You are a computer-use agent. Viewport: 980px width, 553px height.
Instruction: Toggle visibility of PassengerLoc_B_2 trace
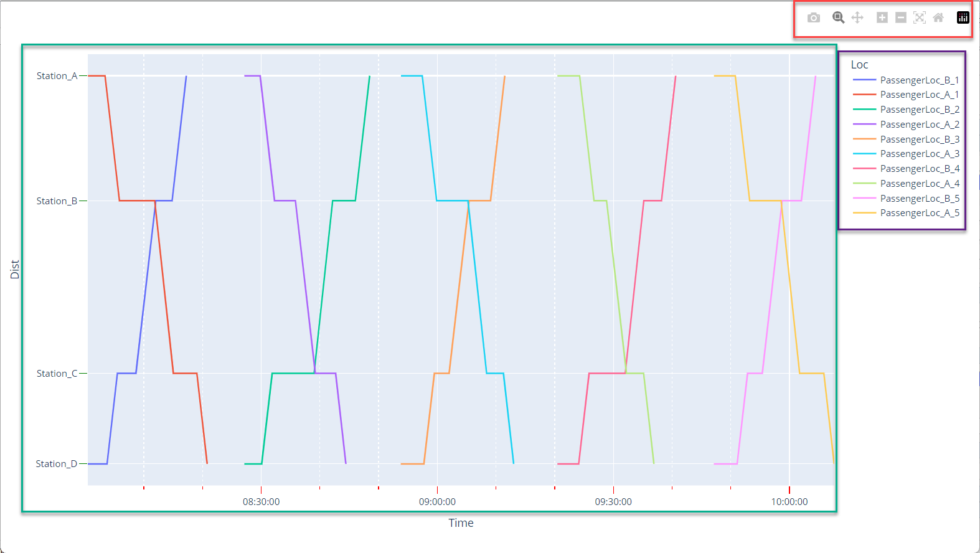919,110
